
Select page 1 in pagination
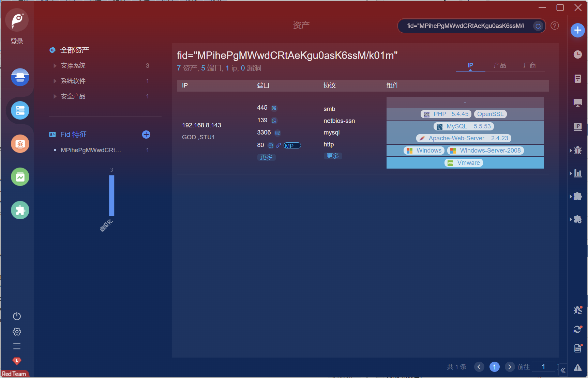click(494, 367)
